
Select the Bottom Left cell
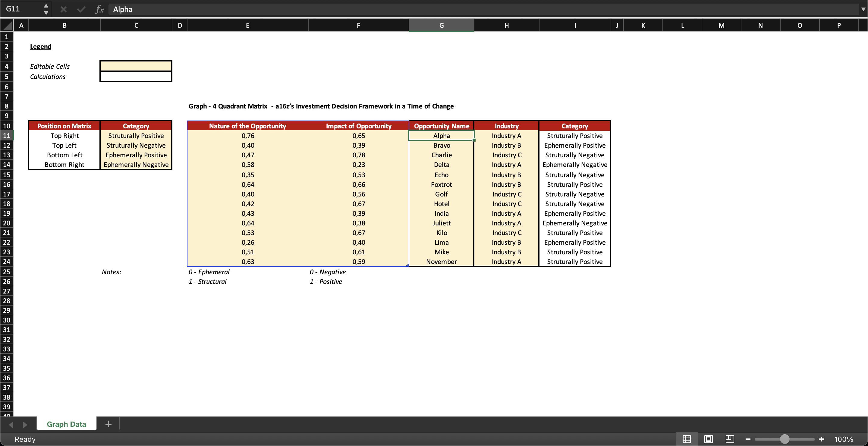[64, 155]
